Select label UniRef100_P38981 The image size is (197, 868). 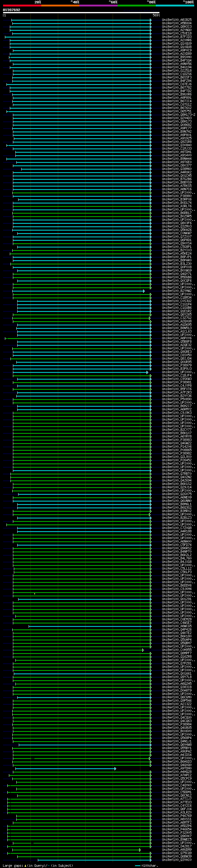pyautogui.click(x=177, y=382)
